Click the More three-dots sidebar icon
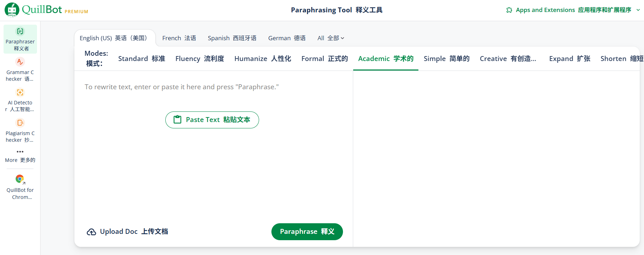 pyautogui.click(x=20, y=152)
